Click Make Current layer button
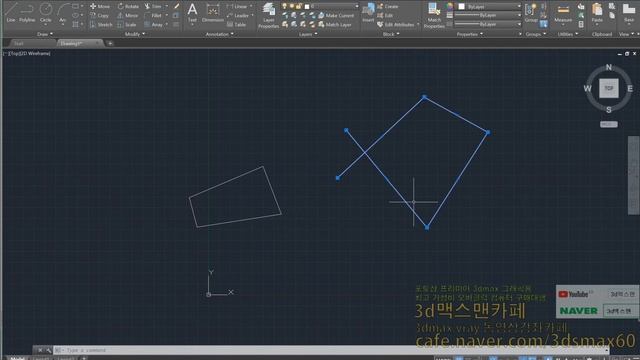Screen dimensions: 640x360 coord(337,16)
